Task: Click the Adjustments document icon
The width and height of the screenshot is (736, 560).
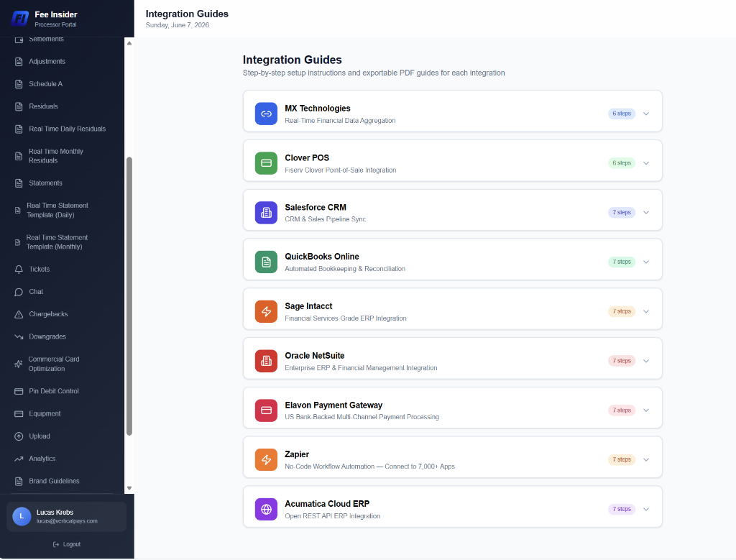Action: pos(19,62)
